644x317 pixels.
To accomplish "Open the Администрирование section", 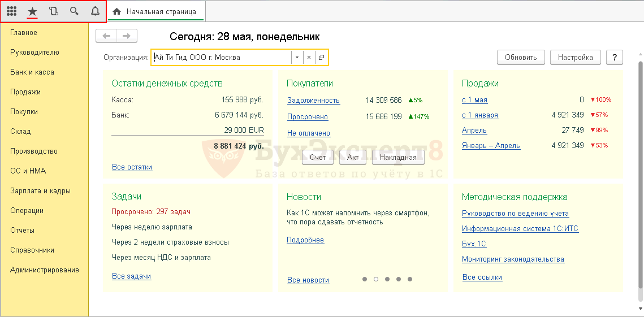I will (x=45, y=270).
